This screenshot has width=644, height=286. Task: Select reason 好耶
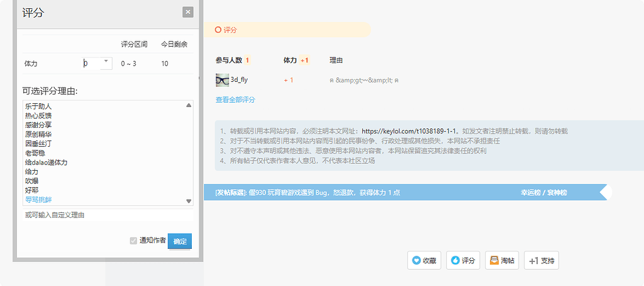(x=31, y=190)
